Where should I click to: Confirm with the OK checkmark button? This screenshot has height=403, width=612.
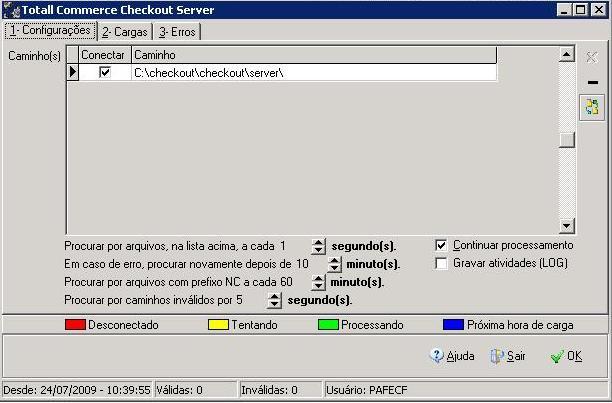[566, 356]
